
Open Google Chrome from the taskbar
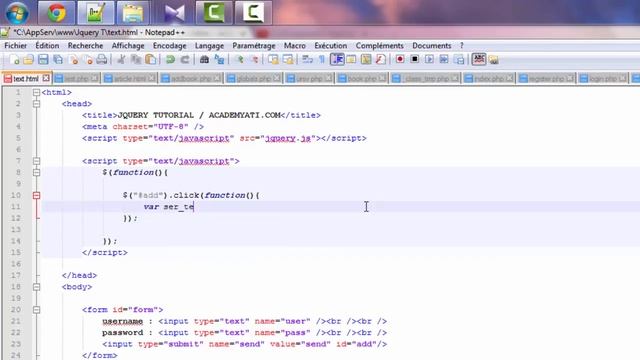tap(57, 12)
